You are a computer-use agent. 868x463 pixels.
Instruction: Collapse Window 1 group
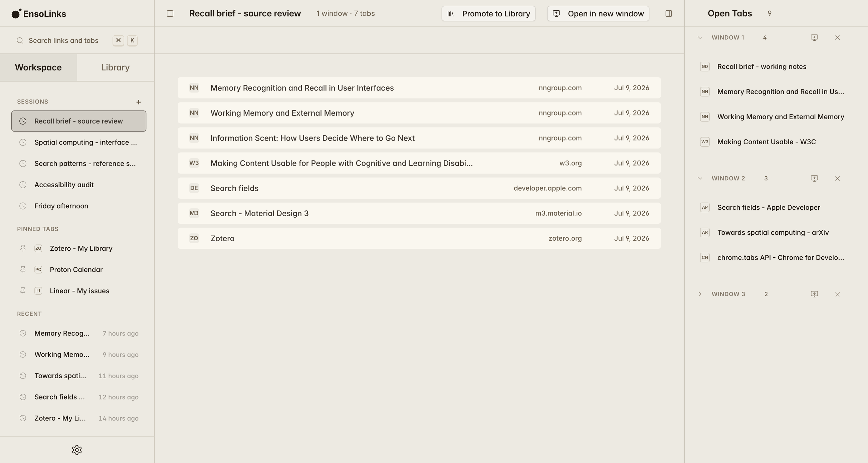[x=700, y=37]
